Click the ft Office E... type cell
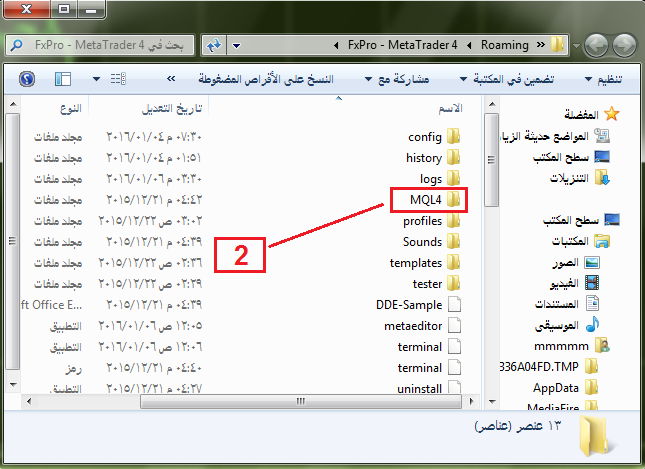This screenshot has height=469, width=645. tap(51, 305)
